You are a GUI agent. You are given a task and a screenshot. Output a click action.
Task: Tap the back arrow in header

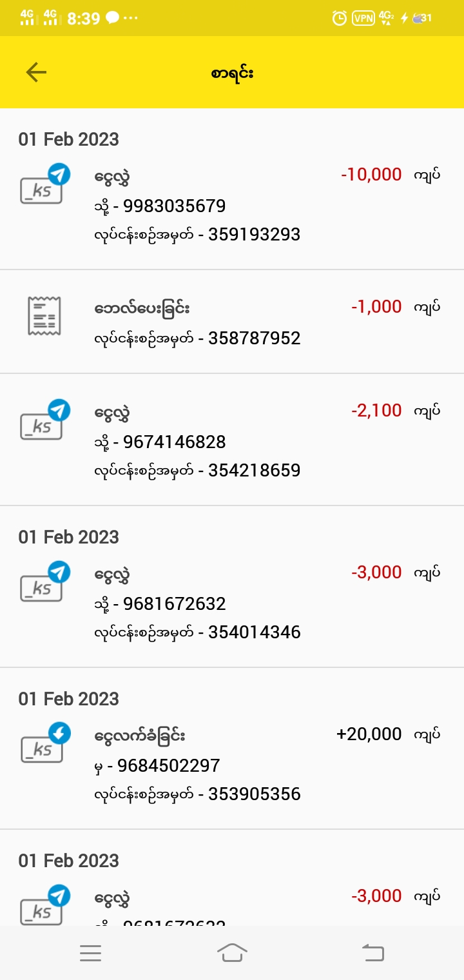click(x=36, y=72)
